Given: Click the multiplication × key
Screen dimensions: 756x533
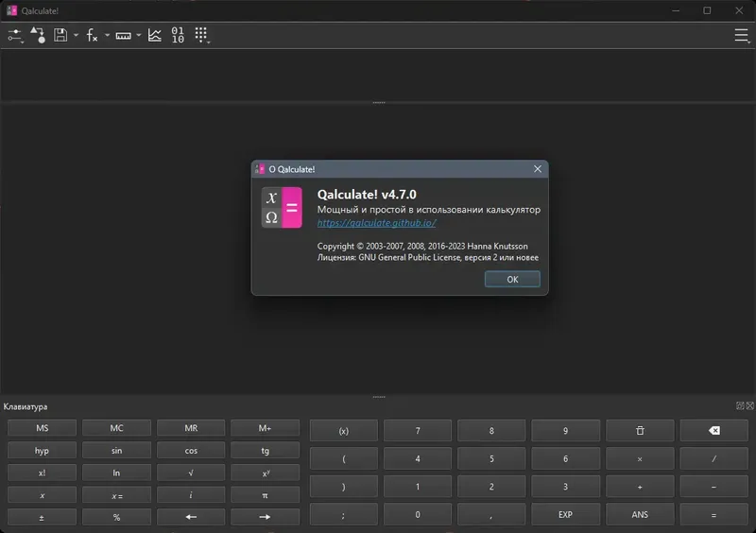Looking at the screenshot, I should pos(640,458).
